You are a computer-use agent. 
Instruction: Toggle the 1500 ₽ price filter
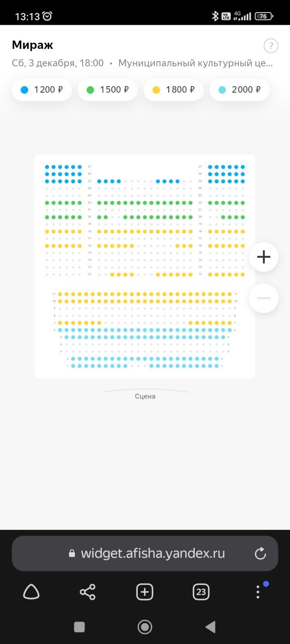(x=108, y=90)
